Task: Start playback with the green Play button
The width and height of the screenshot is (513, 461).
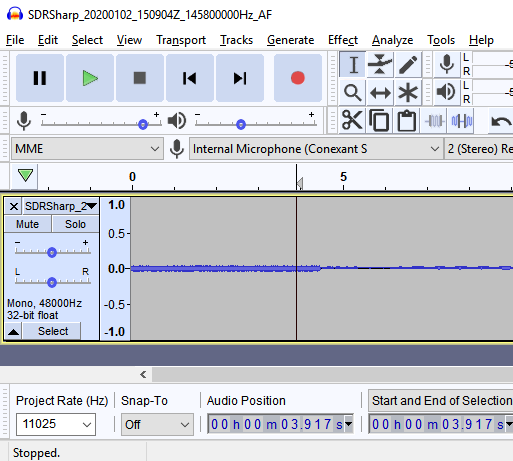Action: coord(90,78)
